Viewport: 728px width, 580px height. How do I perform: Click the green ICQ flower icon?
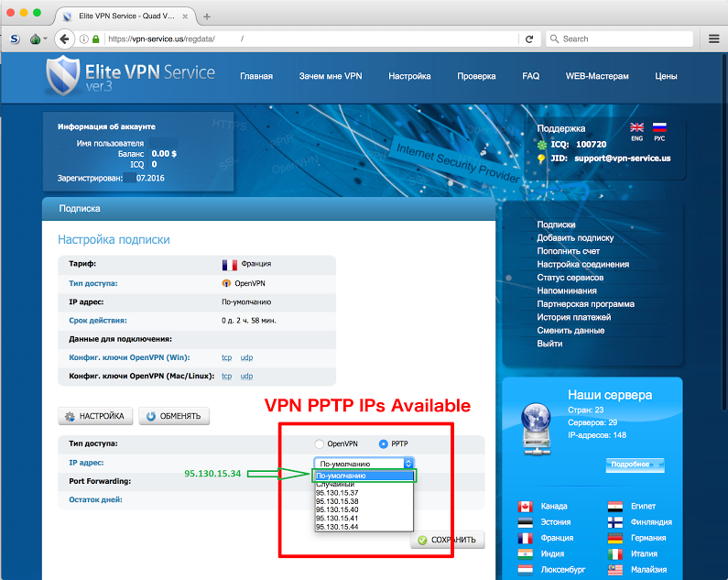[x=542, y=145]
